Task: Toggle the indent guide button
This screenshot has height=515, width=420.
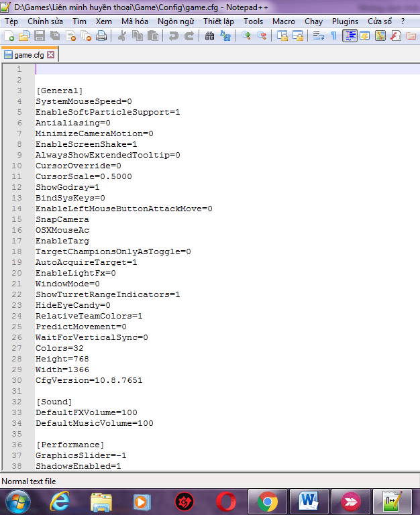Action: pos(350,36)
